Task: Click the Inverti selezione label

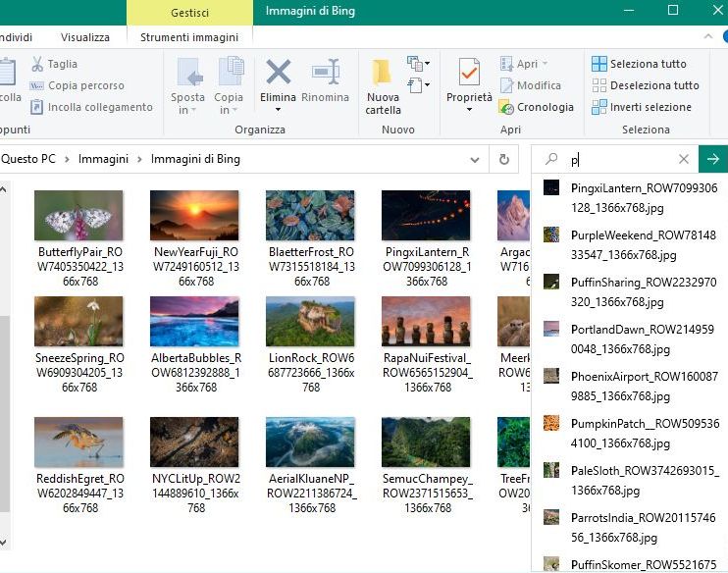Action: click(650, 107)
